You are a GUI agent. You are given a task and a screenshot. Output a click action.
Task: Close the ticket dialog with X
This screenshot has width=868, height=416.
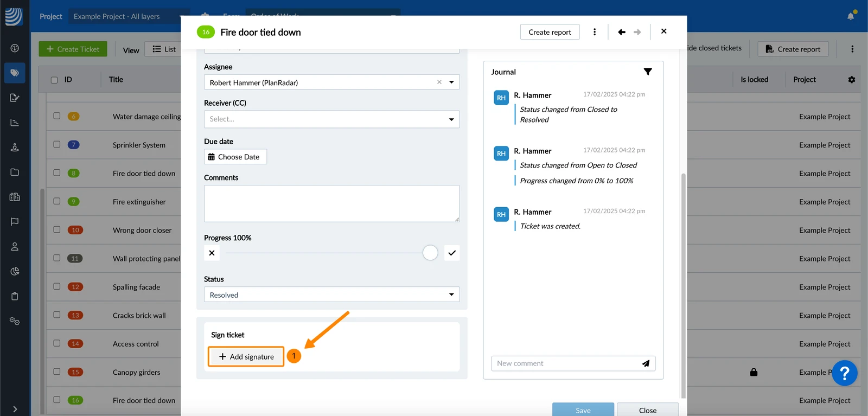coord(664,31)
